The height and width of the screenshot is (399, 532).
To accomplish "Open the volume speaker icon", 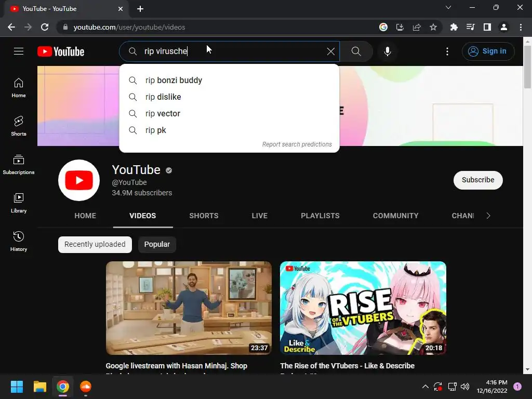I will [x=465, y=387].
